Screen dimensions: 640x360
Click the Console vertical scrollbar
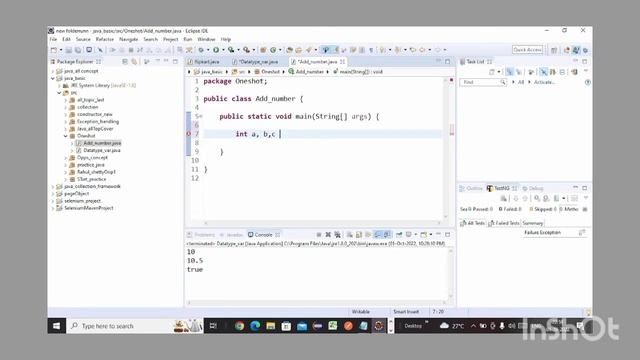(x=451, y=273)
